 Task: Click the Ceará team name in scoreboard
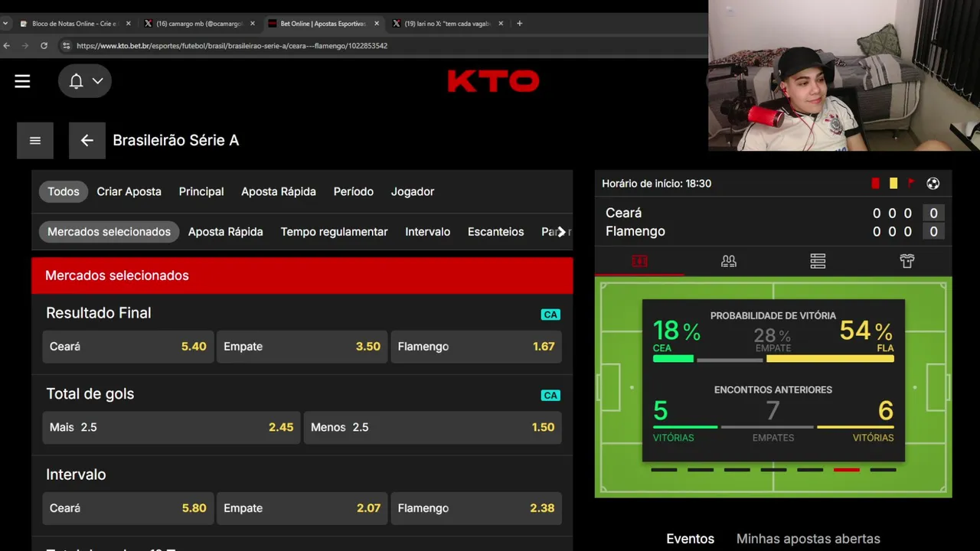(x=623, y=213)
